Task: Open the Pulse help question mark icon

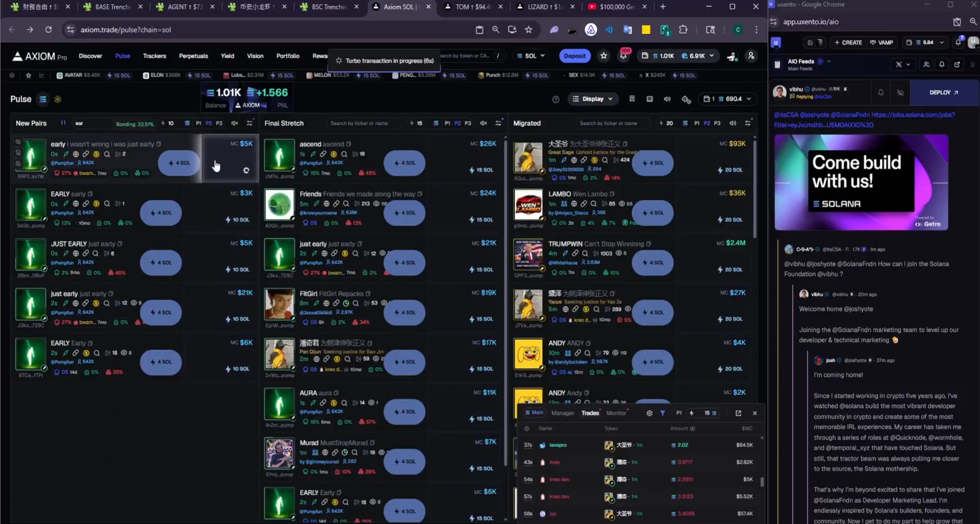Action: click(x=555, y=99)
